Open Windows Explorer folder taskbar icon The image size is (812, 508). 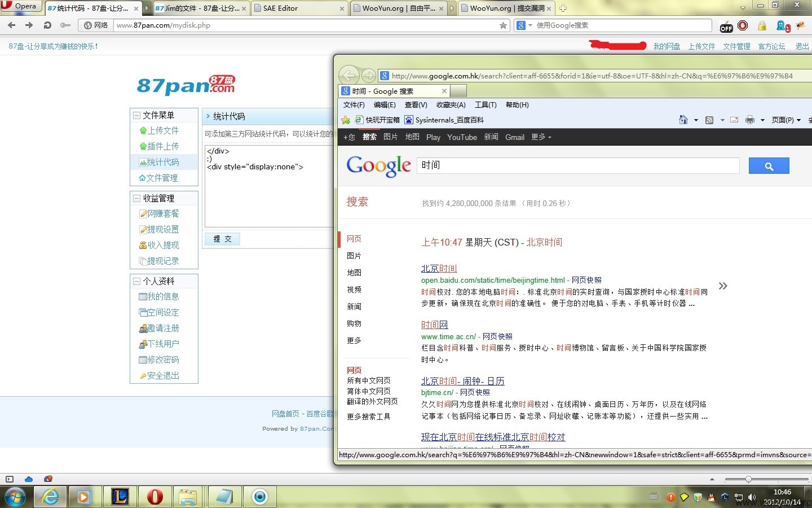click(188, 497)
